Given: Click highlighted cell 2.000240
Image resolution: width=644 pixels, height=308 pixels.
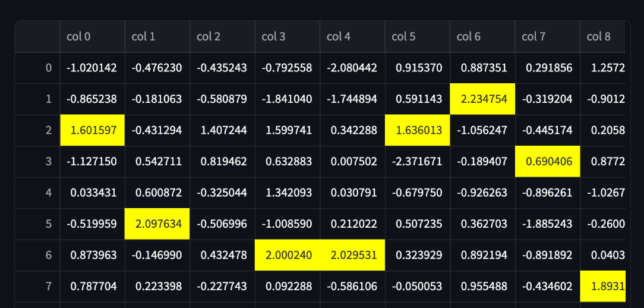Looking at the screenshot, I should coord(288,255).
